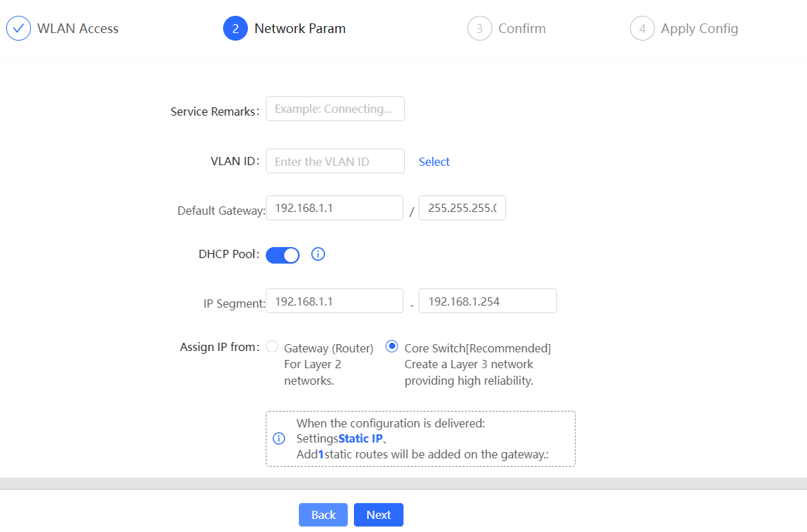Select Core Switch[Recommended] radio option
Viewport: 807px width, 532px height.
pos(392,347)
